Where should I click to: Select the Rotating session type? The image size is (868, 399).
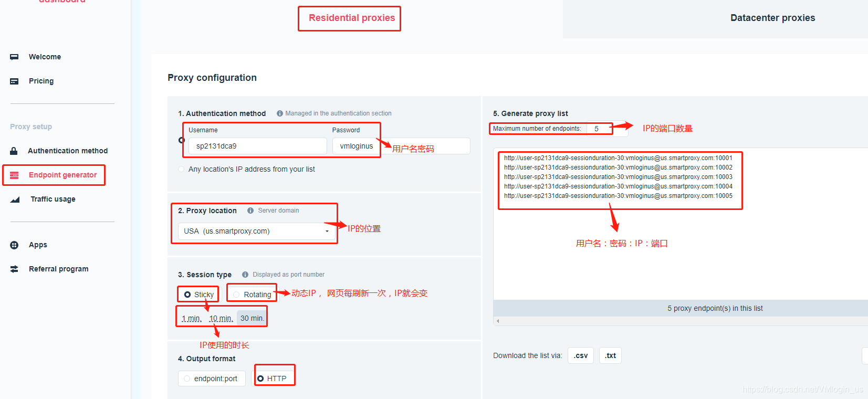tap(236, 295)
